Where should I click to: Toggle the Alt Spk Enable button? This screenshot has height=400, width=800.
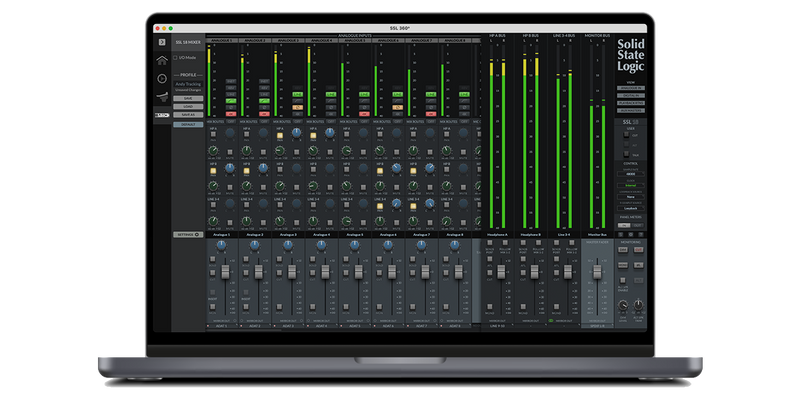click(622, 280)
